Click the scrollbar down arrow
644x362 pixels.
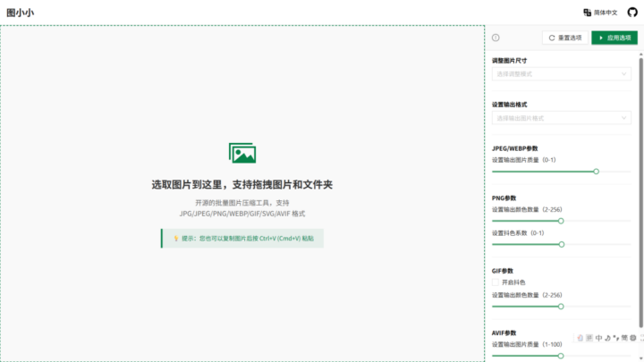(x=641, y=358)
